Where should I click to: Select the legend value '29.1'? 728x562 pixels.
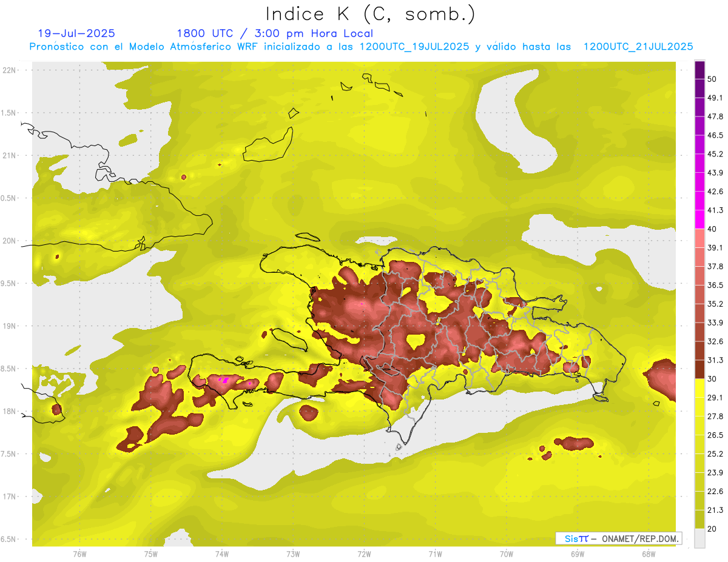(x=715, y=398)
